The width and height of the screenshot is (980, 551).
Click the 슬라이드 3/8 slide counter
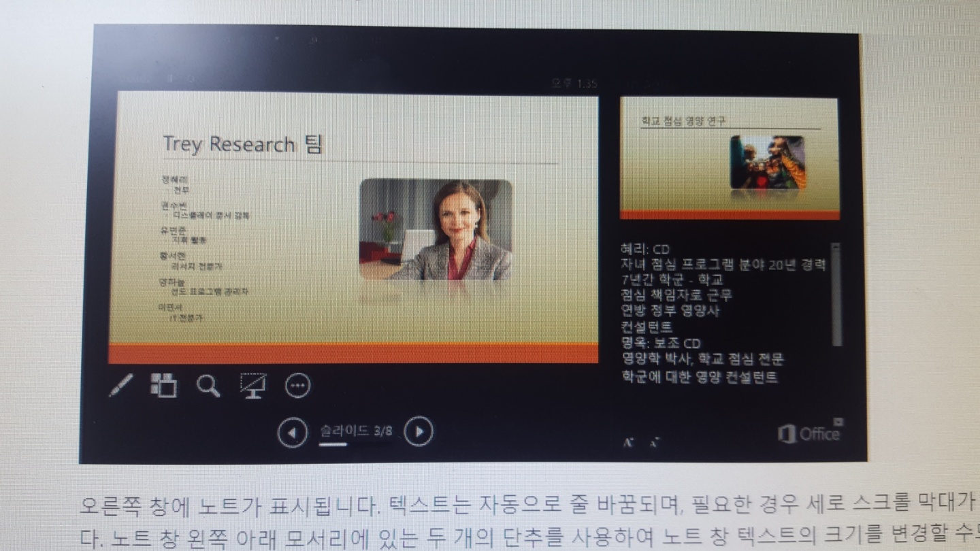356,431
